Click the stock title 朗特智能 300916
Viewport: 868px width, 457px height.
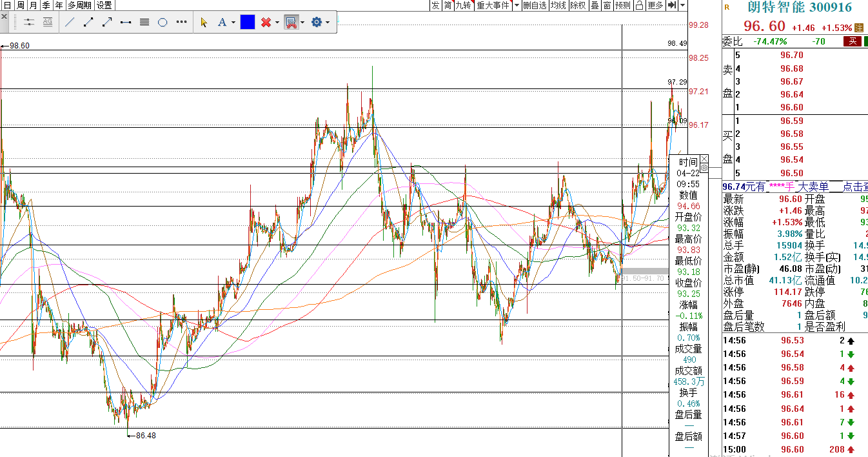(800, 8)
